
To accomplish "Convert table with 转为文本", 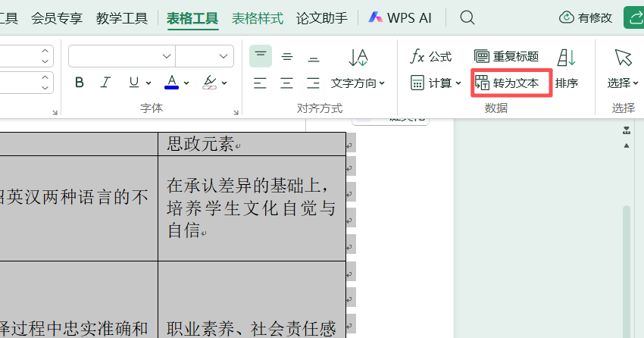I will tap(507, 83).
